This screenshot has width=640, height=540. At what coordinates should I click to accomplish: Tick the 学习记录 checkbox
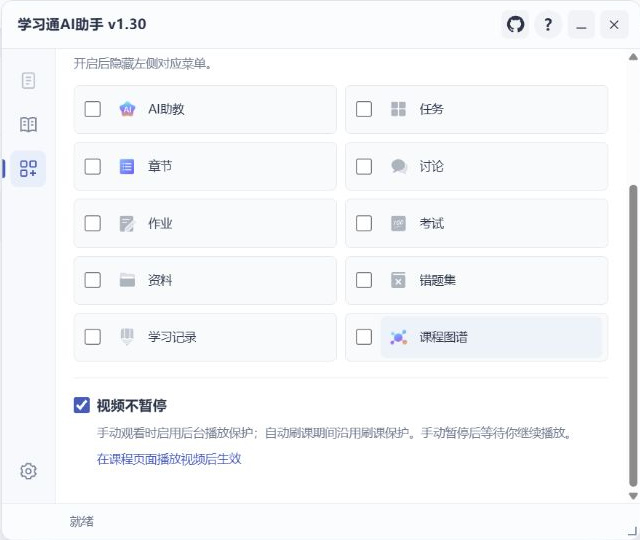pyautogui.click(x=93, y=337)
